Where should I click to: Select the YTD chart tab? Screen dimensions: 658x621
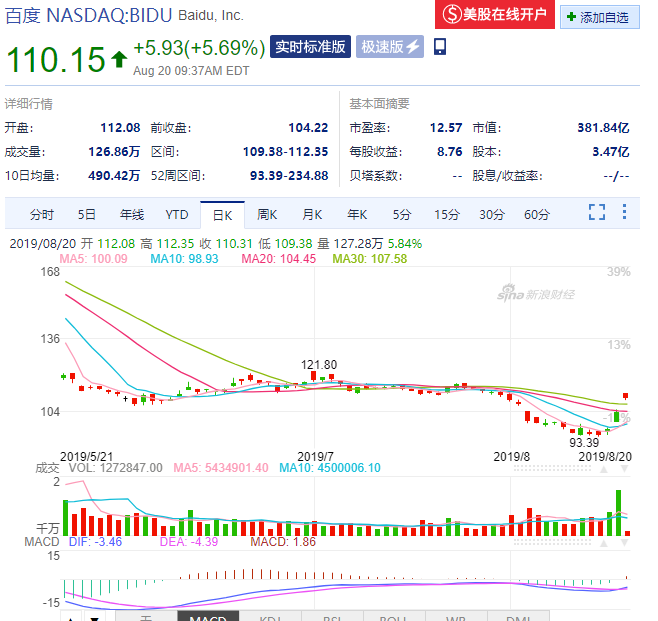177,214
